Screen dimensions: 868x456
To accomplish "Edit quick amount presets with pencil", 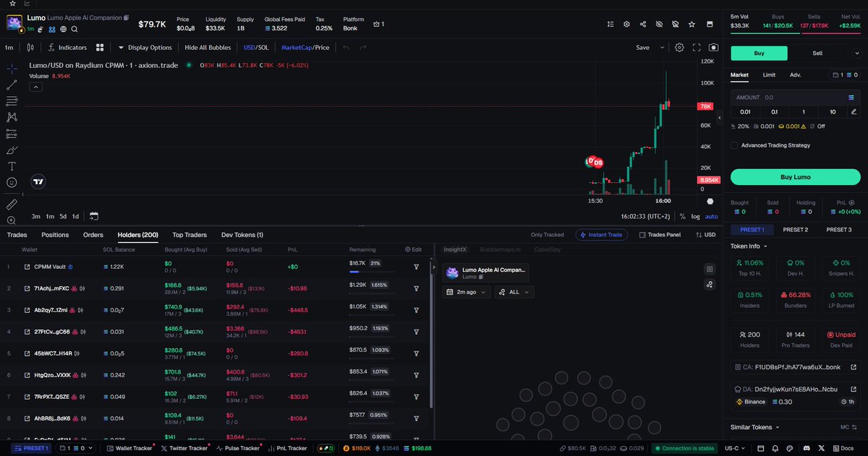I will [x=854, y=112].
